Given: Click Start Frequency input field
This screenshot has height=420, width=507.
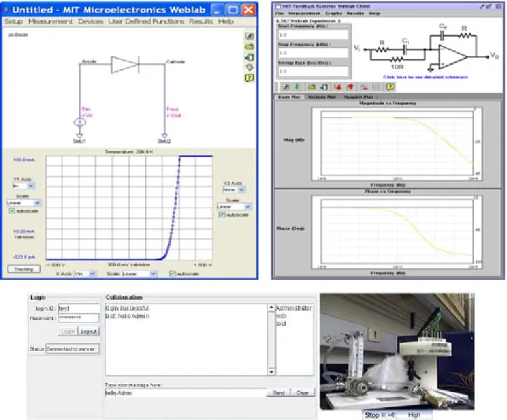Looking at the screenshot, I should click(313, 35).
